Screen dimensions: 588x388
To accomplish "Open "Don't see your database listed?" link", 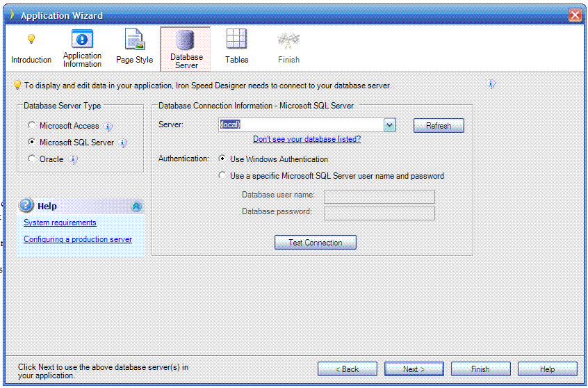I will click(307, 139).
